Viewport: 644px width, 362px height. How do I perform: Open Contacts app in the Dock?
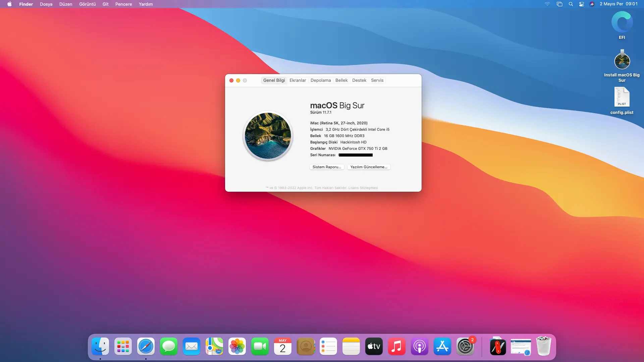click(306, 346)
